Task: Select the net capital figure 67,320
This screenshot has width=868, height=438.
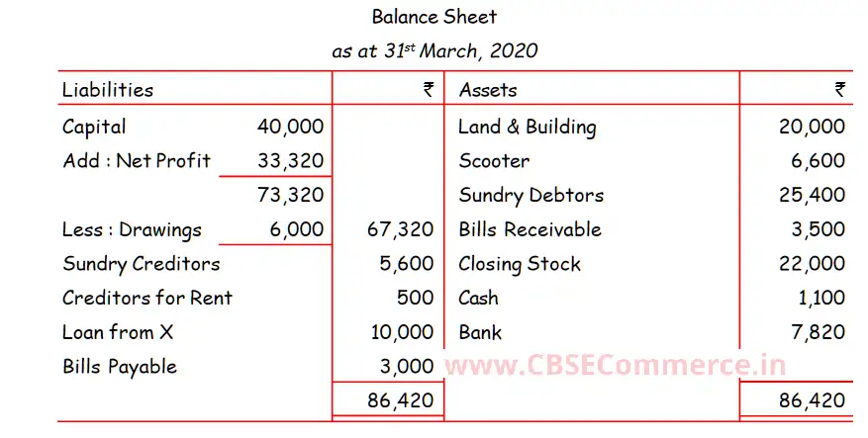Action: point(400,229)
